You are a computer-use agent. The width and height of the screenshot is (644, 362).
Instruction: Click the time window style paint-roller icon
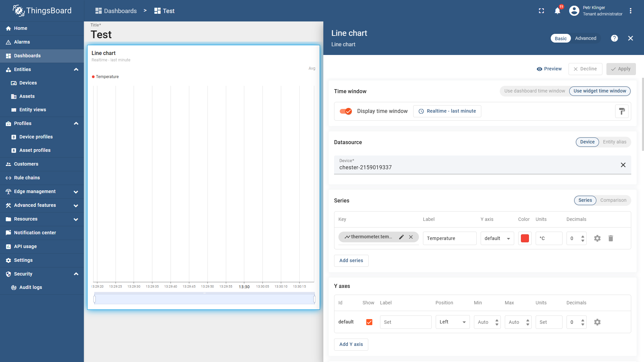(x=622, y=111)
